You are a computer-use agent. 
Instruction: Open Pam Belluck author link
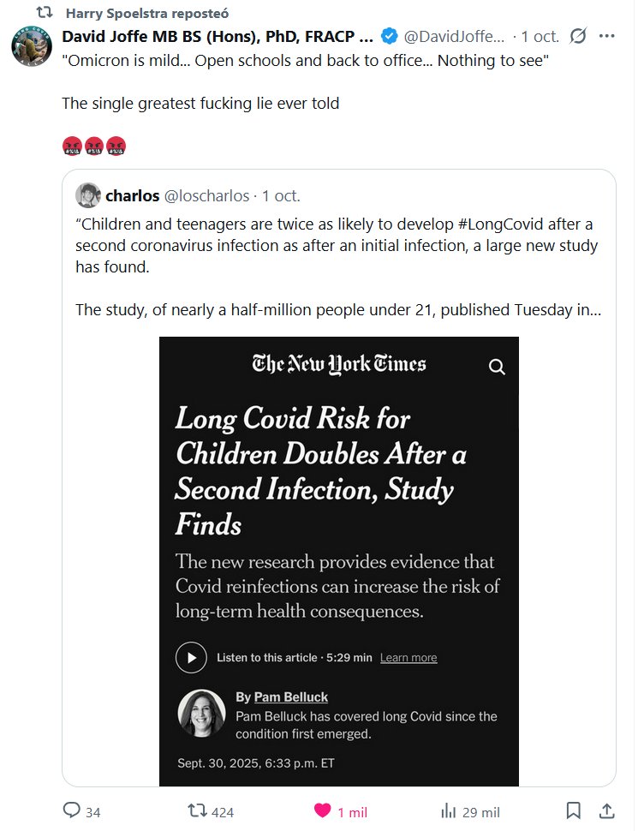pyautogui.click(x=290, y=696)
